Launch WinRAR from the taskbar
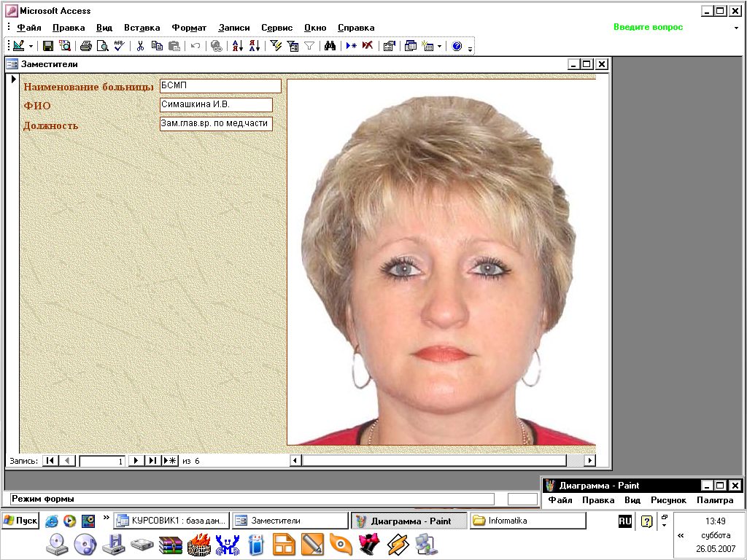 (170, 544)
